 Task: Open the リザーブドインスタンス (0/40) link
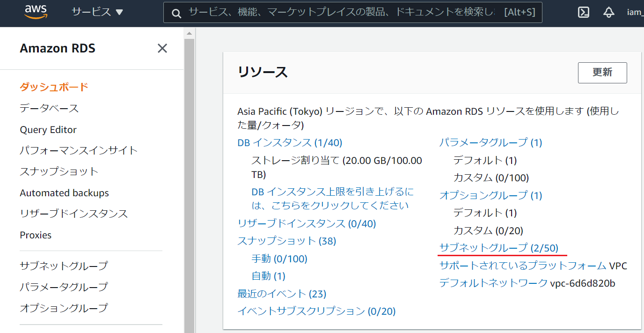(307, 223)
